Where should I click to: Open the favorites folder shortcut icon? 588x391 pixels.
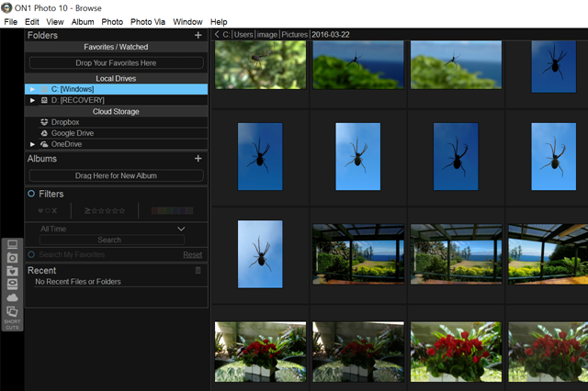tap(13, 271)
